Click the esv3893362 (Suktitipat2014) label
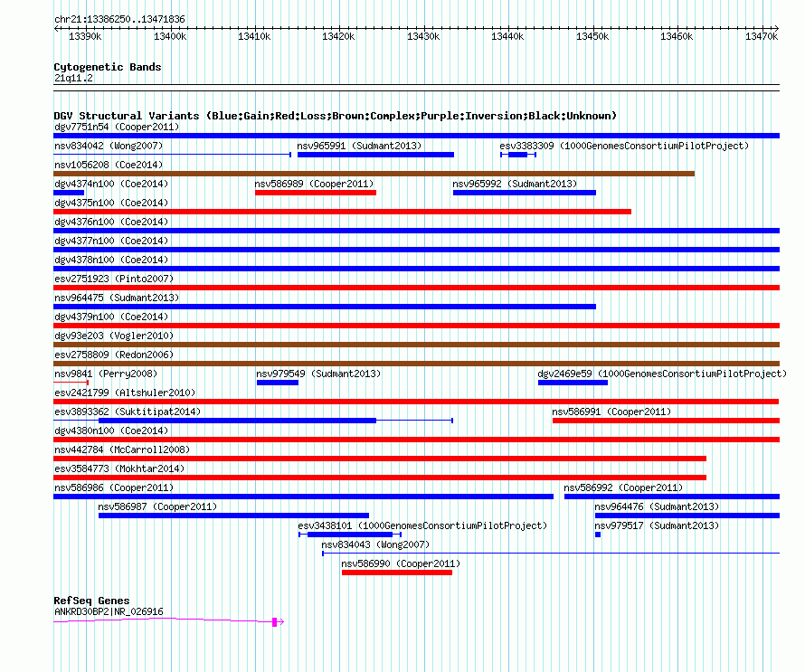The image size is (805, 672). pos(128,412)
